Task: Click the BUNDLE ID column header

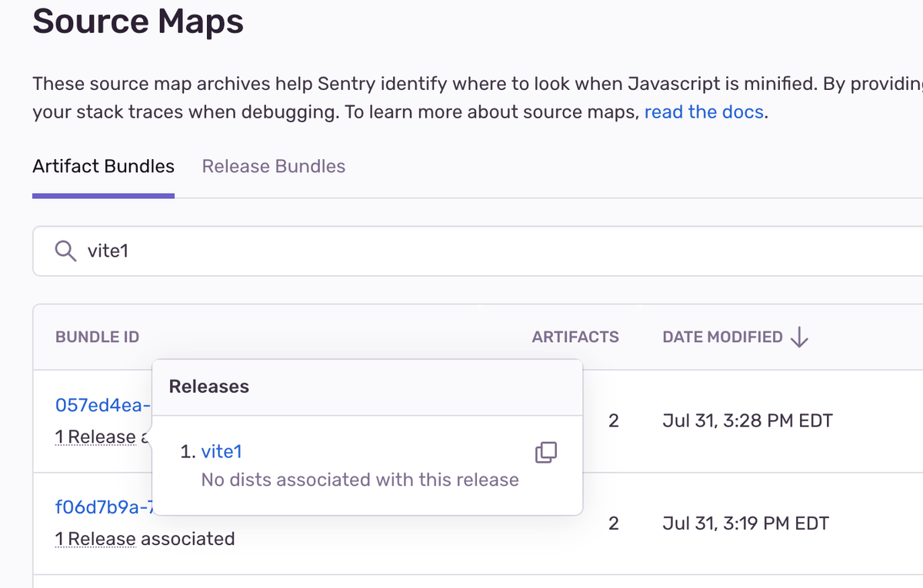Action: tap(97, 337)
